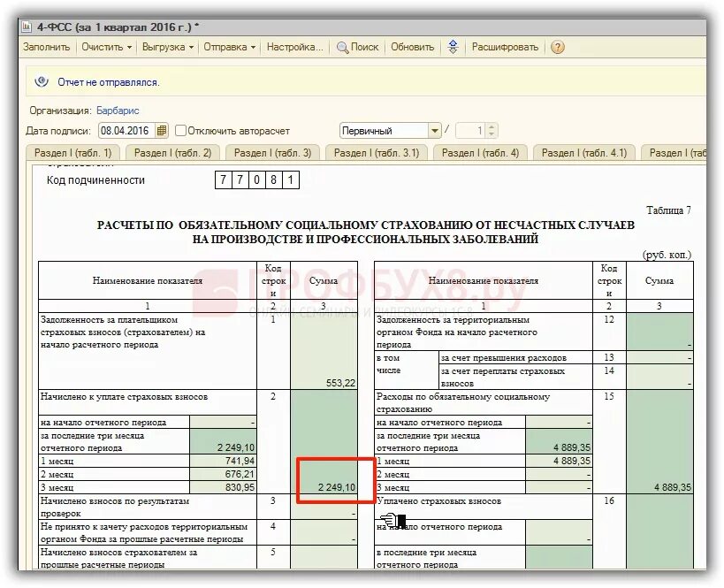
Task: Select the 741,94 first month cell
Action: pyautogui.click(x=223, y=461)
